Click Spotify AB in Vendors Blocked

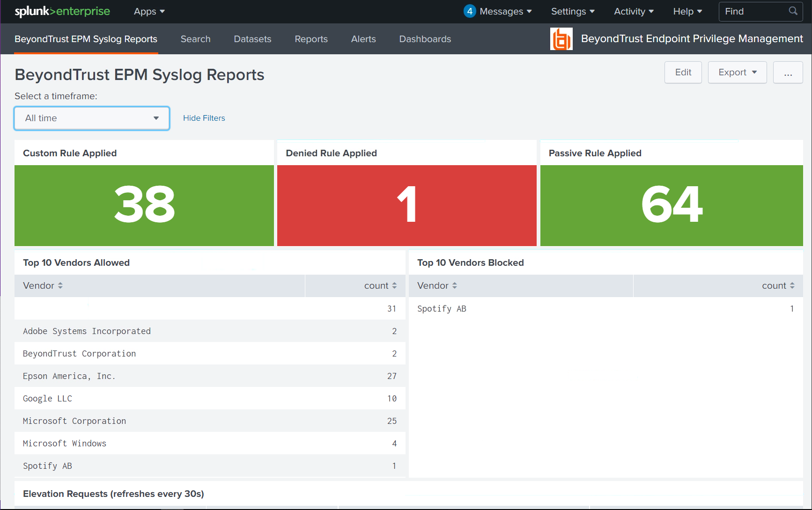pyautogui.click(x=442, y=309)
